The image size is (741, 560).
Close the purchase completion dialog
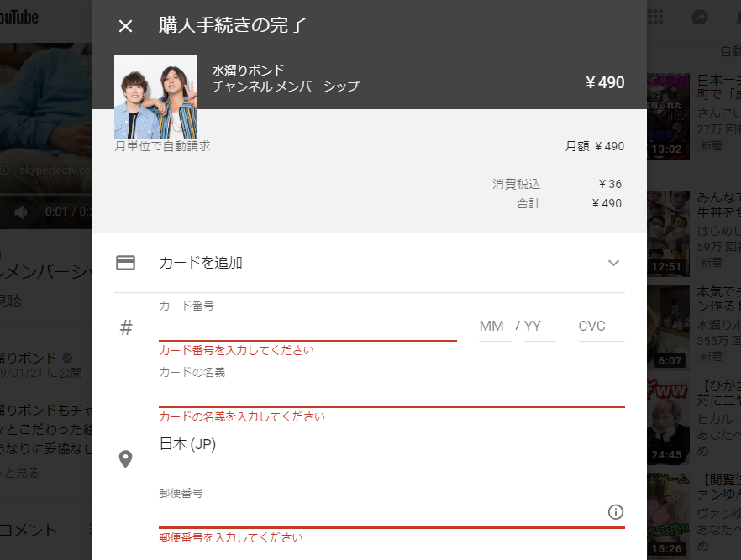pos(125,26)
